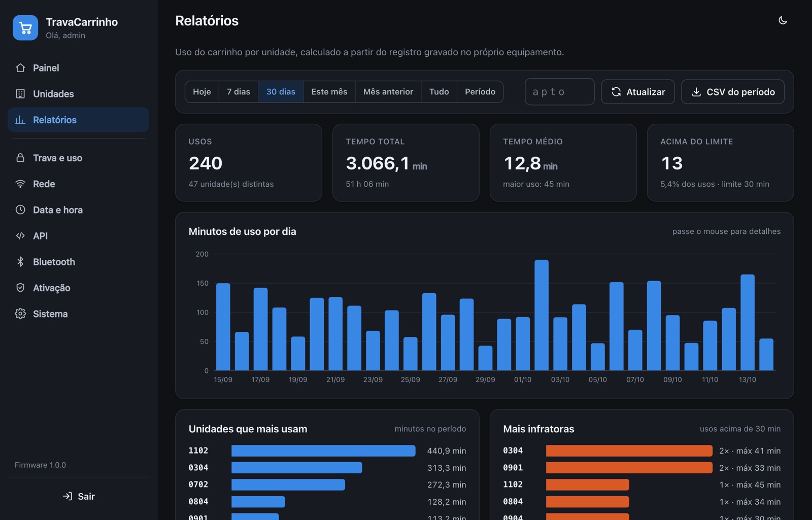Screen dimensions: 812x520
Task: Click the Sistema gear icon
Action: pos(20,314)
